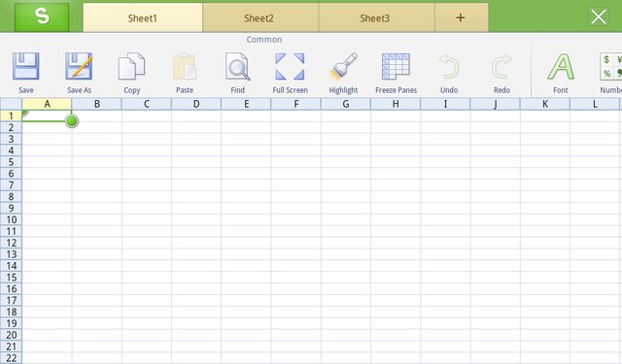Toggle Freeze Panes
Screen dimensions: 622x364
point(396,67)
